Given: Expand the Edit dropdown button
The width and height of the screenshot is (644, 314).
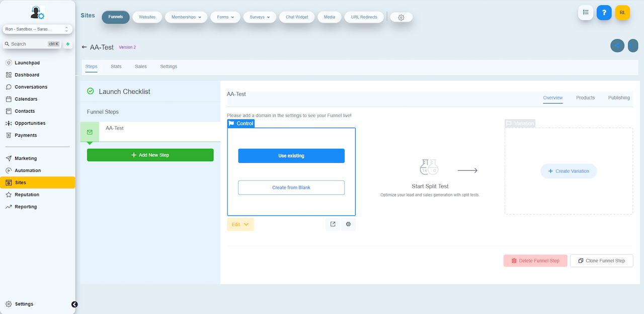Looking at the screenshot, I should coord(240,225).
